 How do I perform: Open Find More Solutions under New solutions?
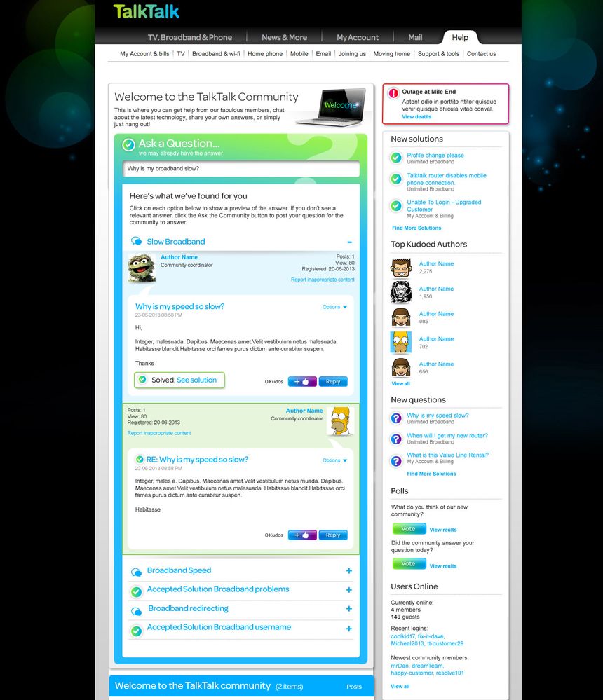[416, 228]
